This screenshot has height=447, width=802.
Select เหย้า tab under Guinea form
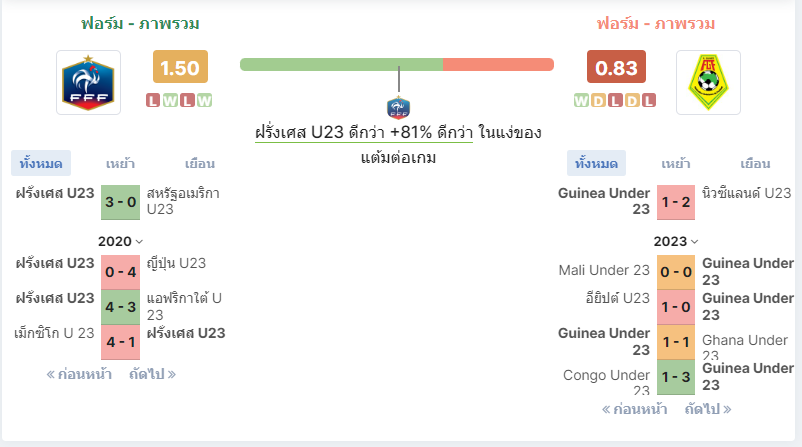(676, 164)
